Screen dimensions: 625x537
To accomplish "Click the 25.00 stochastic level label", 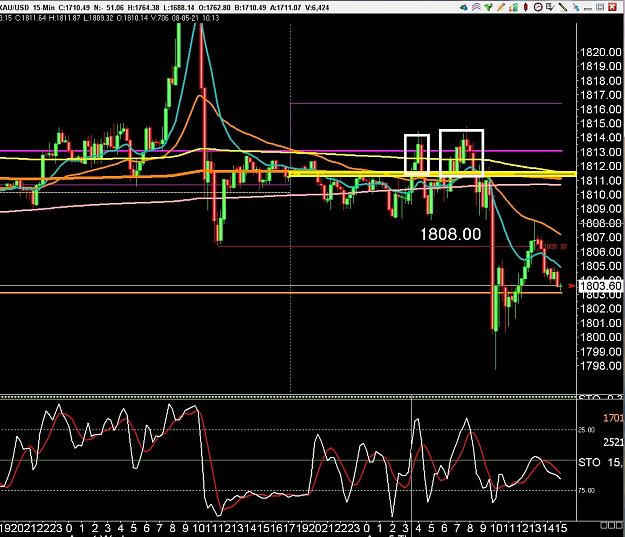I will tap(586, 430).
